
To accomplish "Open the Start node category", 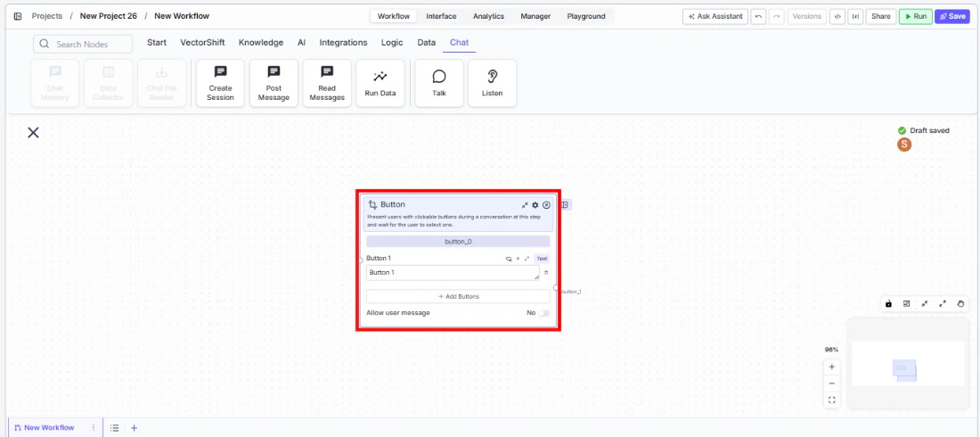I will coord(157,43).
